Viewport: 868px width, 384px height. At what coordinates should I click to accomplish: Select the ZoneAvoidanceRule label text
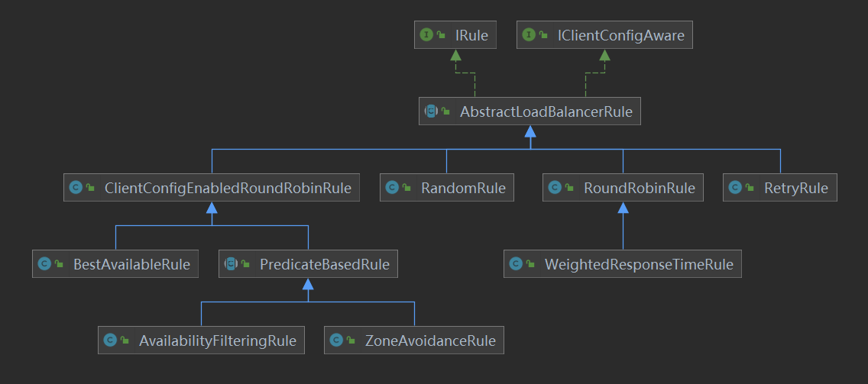coord(432,340)
